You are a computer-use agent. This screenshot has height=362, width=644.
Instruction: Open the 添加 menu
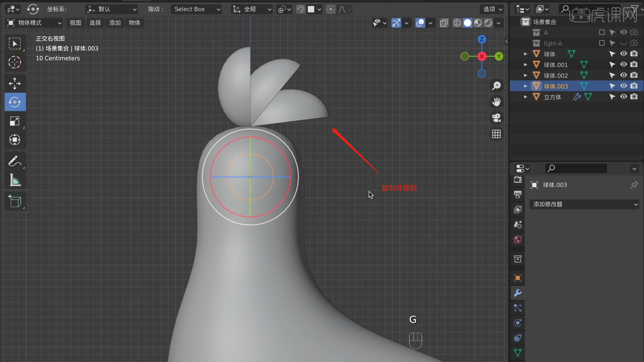coord(115,23)
